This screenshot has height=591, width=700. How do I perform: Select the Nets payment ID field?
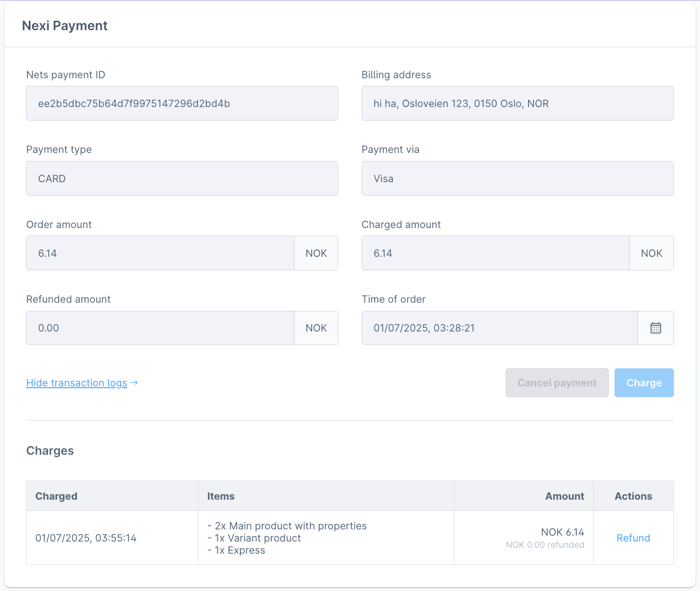182,103
